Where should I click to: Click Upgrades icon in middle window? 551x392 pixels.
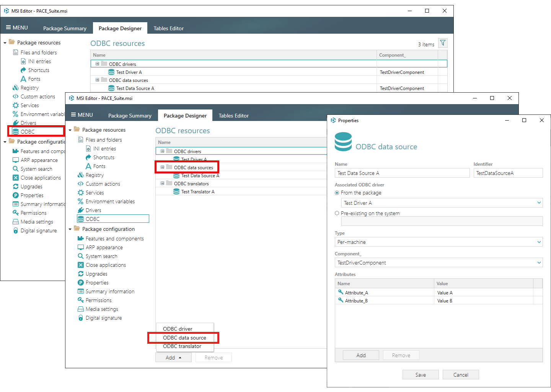point(81,274)
